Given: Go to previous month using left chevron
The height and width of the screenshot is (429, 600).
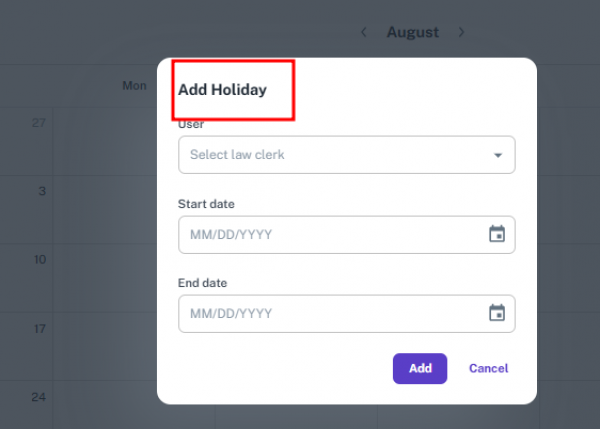Looking at the screenshot, I should tap(364, 32).
